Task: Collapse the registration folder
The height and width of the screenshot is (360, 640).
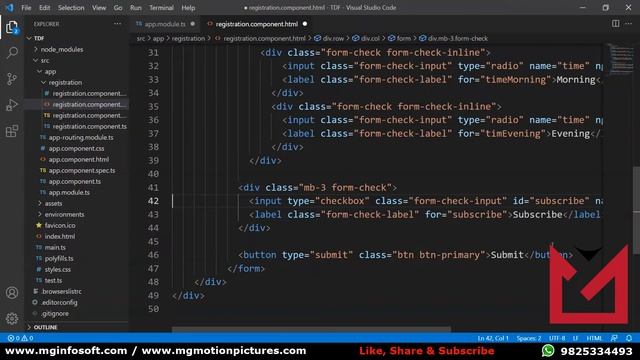Action: click(x=65, y=82)
